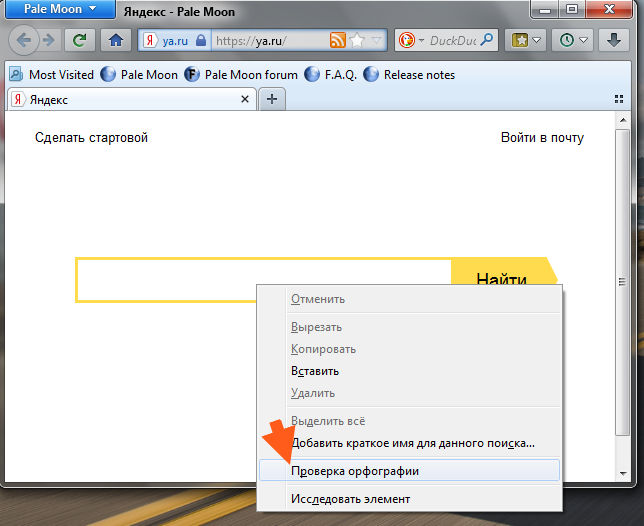Choose Добавить краткое имя для данного поиска
This screenshot has height=526, width=644.
[409, 443]
